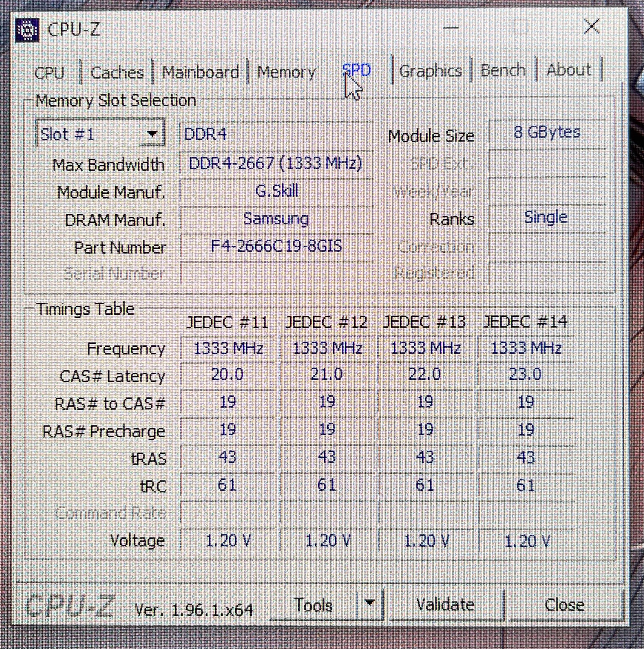Show the About tab
644x649 pixels.
point(569,69)
